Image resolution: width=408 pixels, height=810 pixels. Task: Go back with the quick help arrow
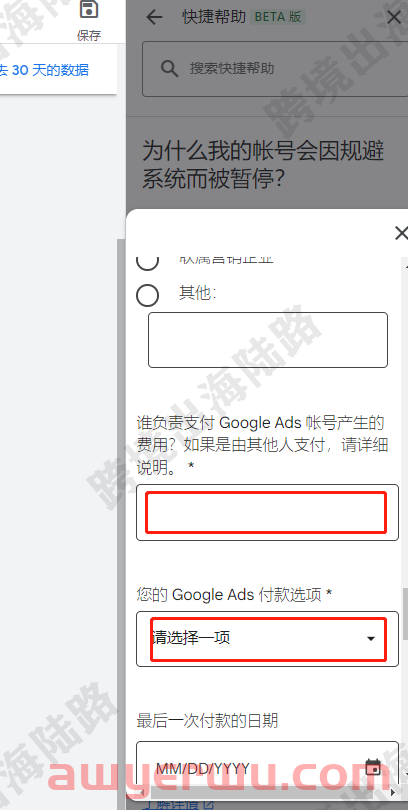click(154, 17)
